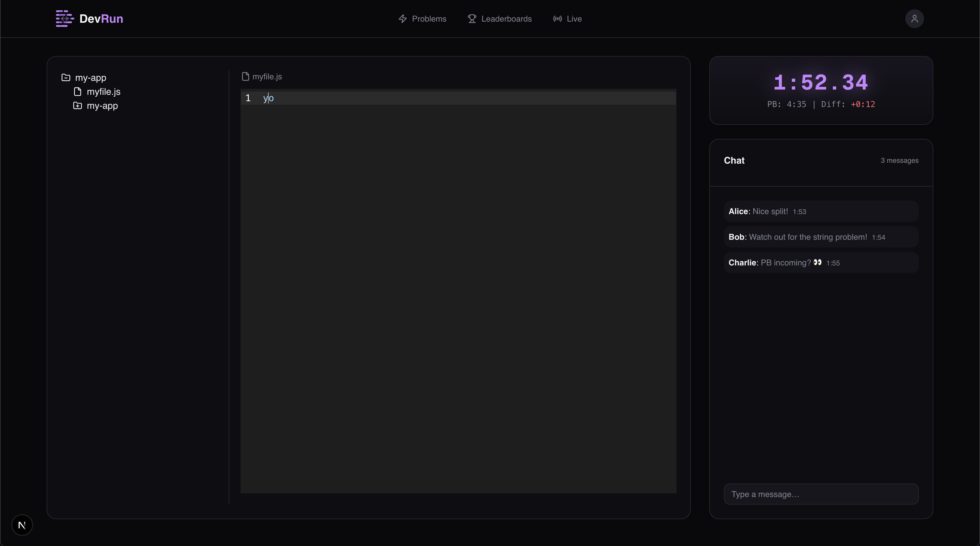This screenshot has height=546, width=980.
Task: Select Bob's string problem message
Action: point(821,237)
